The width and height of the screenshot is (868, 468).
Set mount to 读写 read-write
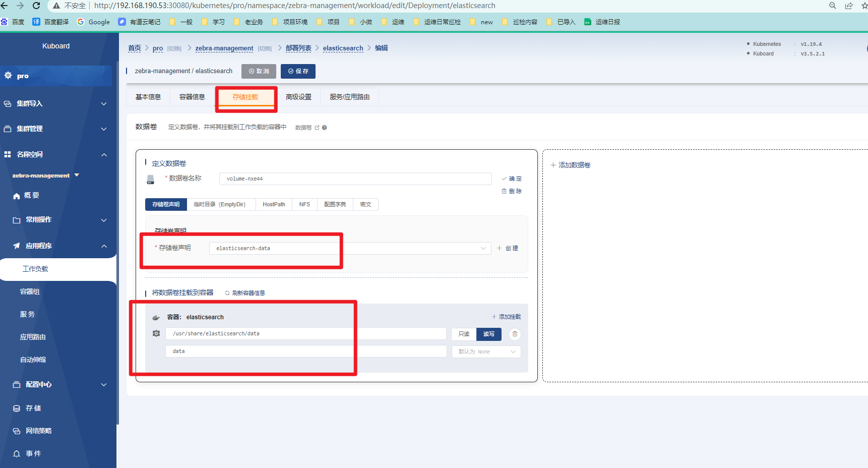tap(489, 334)
